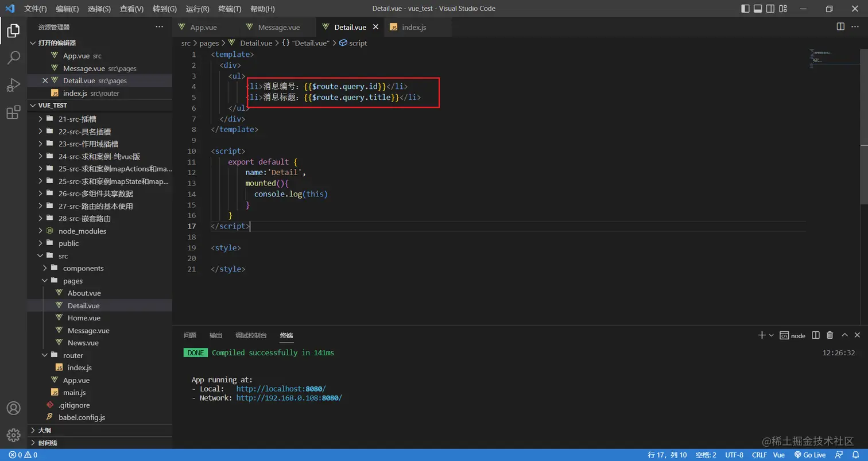Expand the node_modules folder

(x=100, y=231)
